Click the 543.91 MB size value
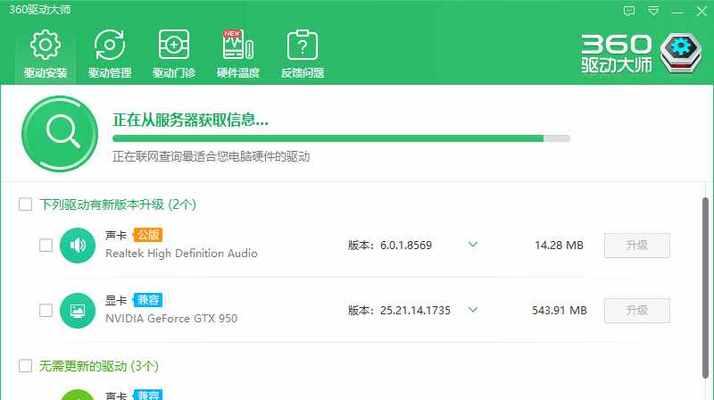 click(x=559, y=311)
